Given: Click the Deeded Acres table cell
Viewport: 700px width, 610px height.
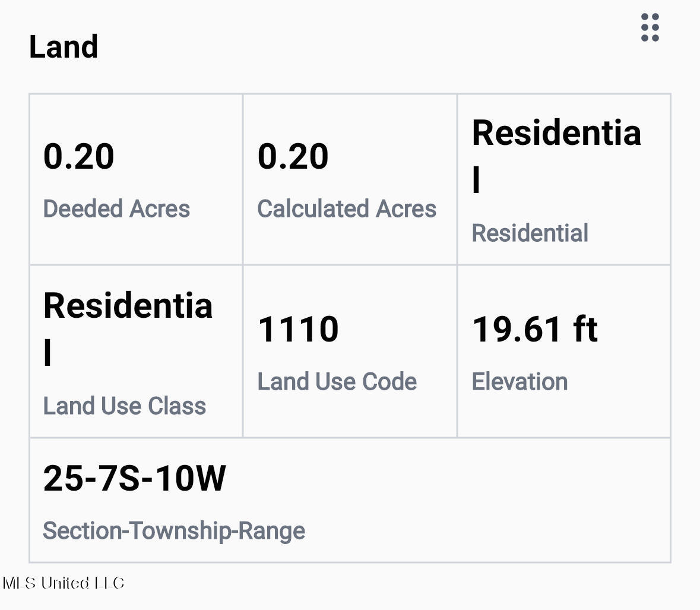Looking at the screenshot, I should coord(136,179).
